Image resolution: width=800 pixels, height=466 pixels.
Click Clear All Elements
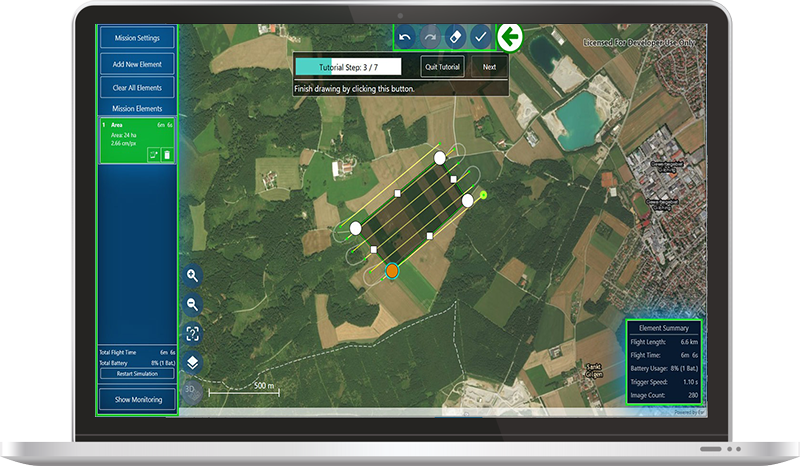click(x=137, y=88)
